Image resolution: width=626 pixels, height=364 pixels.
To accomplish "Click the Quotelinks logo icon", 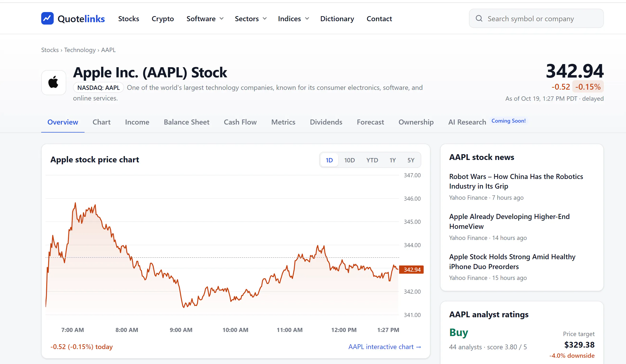I will [47, 18].
